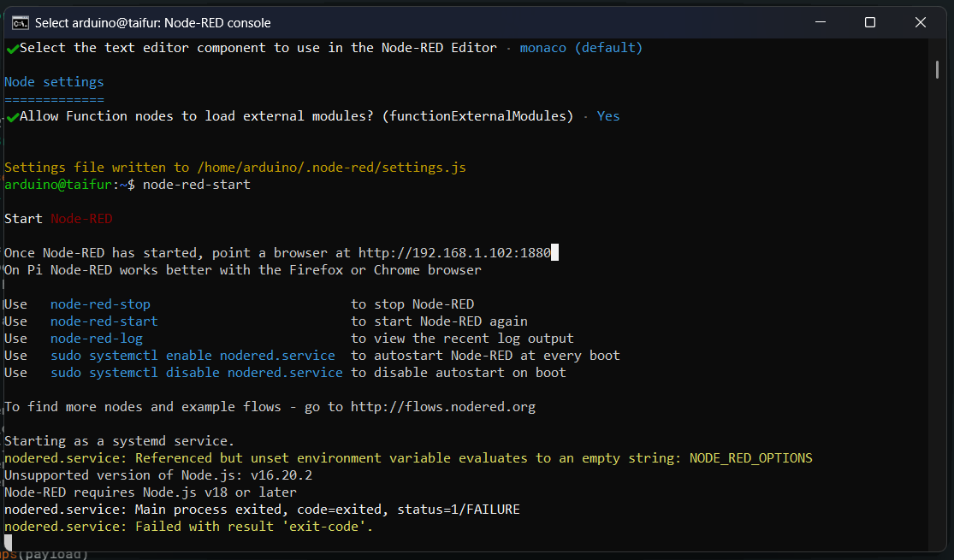The width and height of the screenshot is (954, 560).
Task: Click the vertical scrollbar thumb
Action: pos(937,69)
